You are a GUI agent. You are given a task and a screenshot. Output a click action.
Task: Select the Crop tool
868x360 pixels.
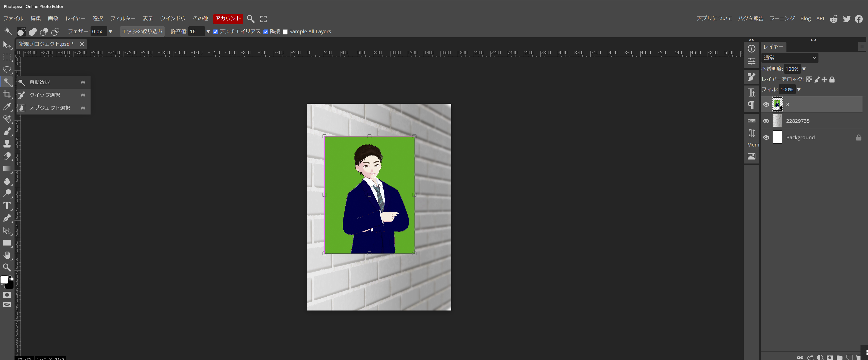click(7, 94)
